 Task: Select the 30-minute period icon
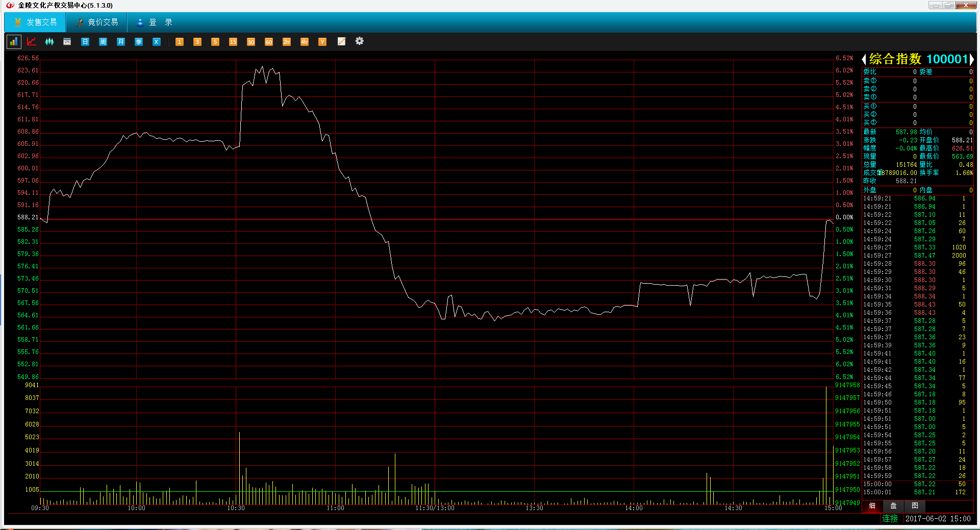pyautogui.click(x=251, y=42)
